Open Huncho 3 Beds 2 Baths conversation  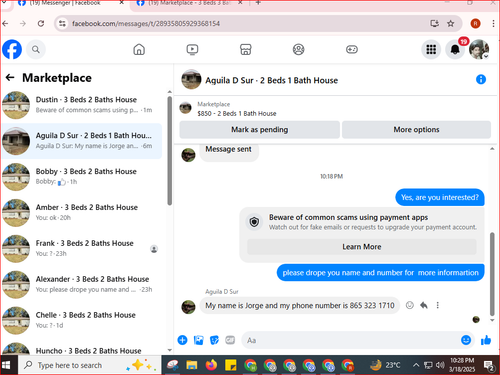click(82, 348)
